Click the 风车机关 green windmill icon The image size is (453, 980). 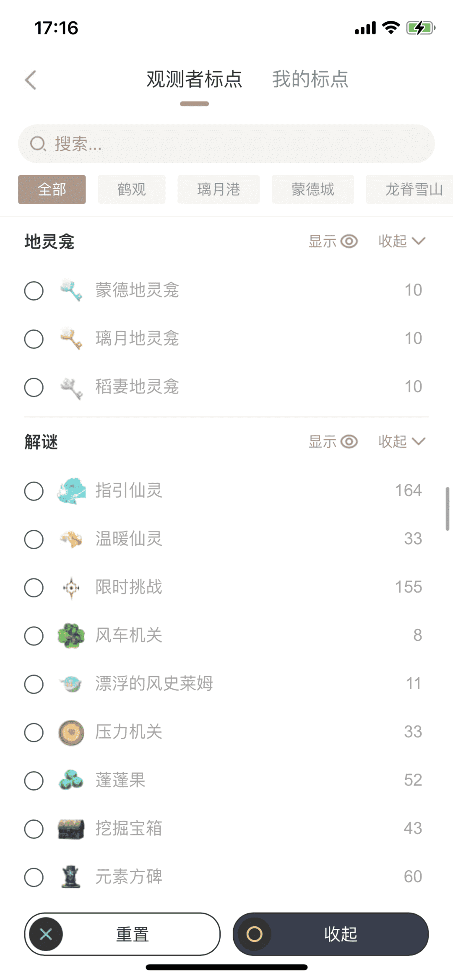tap(71, 635)
